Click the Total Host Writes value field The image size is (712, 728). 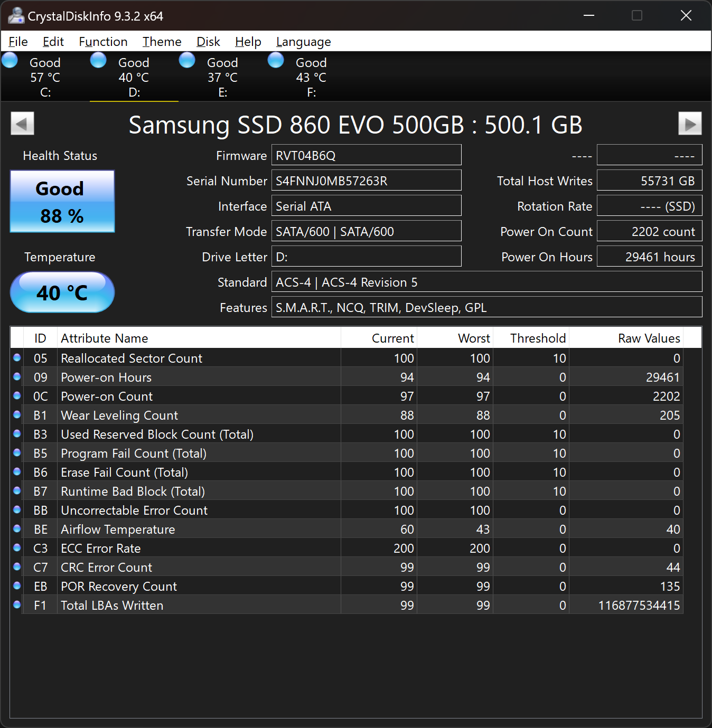pos(650,181)
